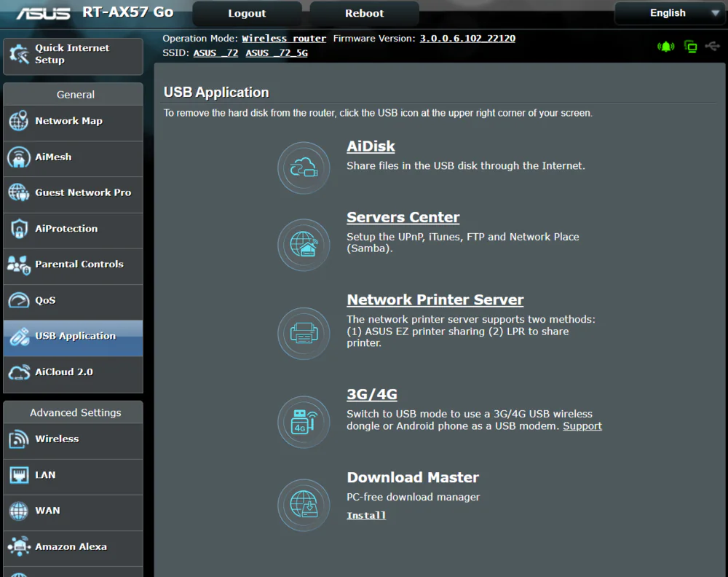
Task: Click the Servers Center circle icon
Action: [304, 245]
